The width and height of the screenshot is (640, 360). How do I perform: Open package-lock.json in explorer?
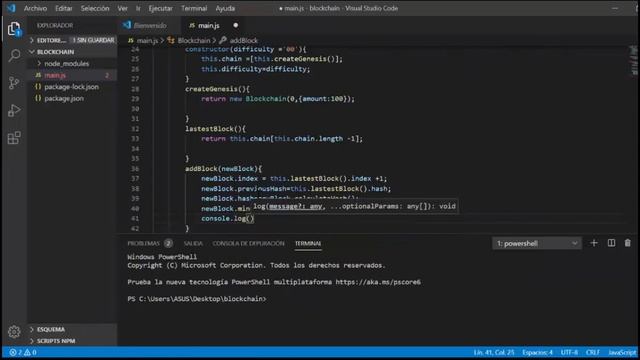click(x=73, y=87)
